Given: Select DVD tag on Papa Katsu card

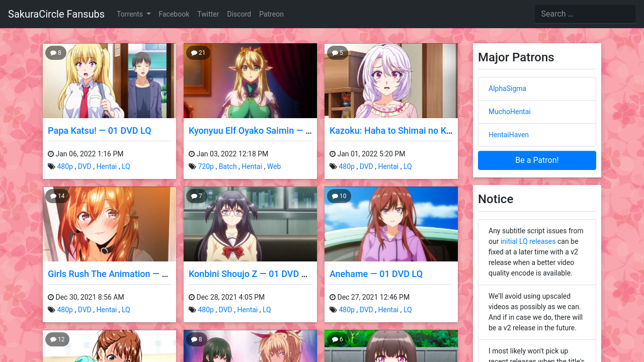Looking at the screenshot, I should pyautogui.click(x=85, y=166).
